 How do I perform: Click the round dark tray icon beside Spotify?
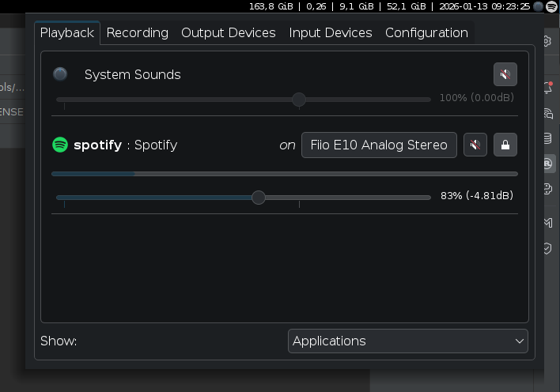tap(539, 6)
